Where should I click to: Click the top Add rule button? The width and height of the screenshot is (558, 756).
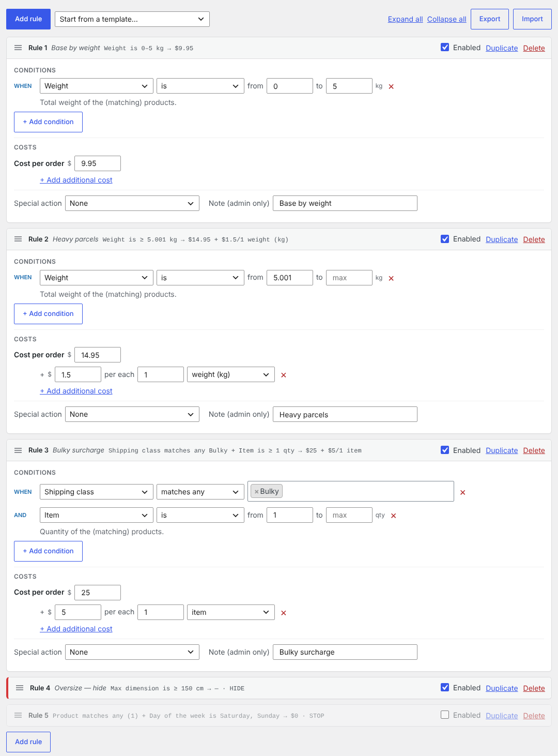click(x=28, y=19)
